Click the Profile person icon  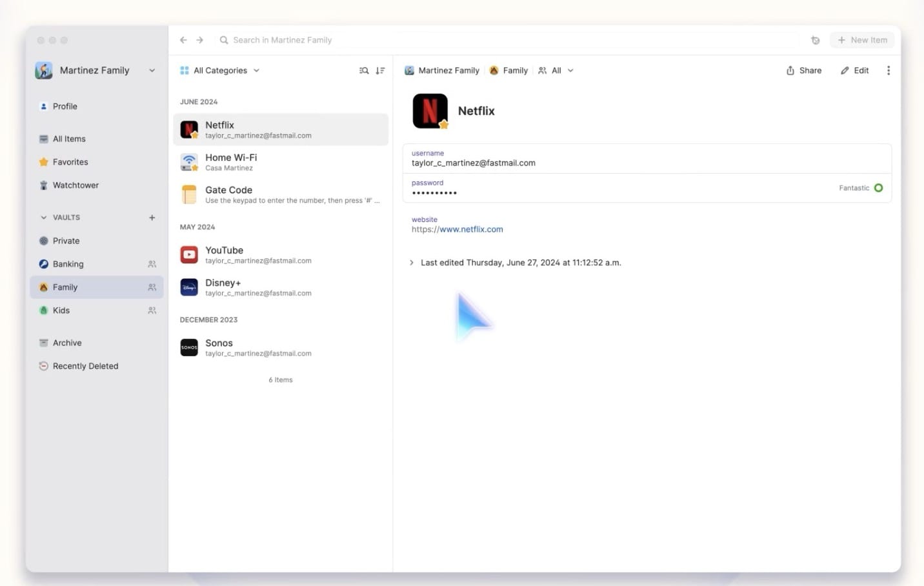(44, 106)
